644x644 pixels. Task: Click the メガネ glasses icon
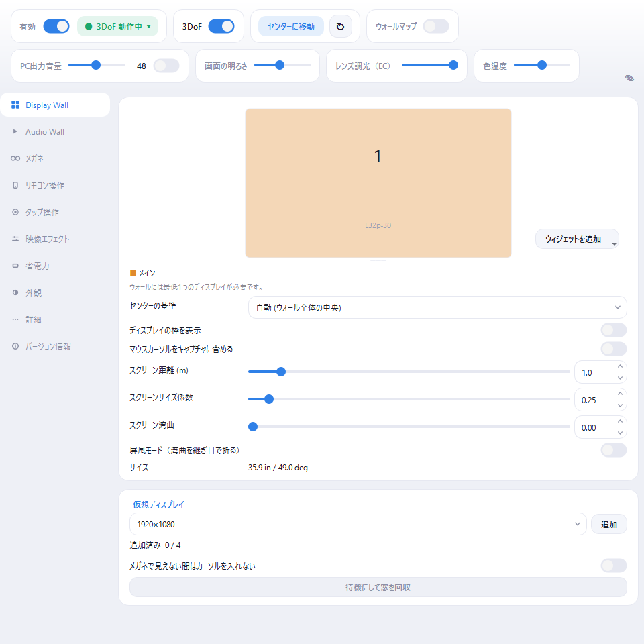pyautogui.click(x=15, y=158)
